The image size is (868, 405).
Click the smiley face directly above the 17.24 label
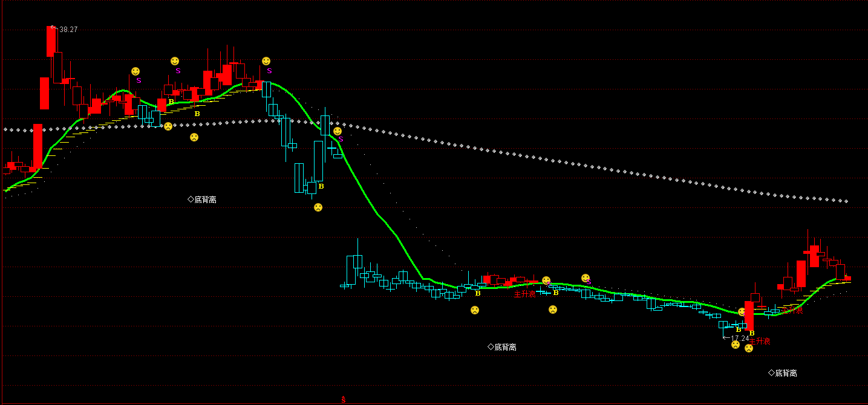[x=742, y=312]
